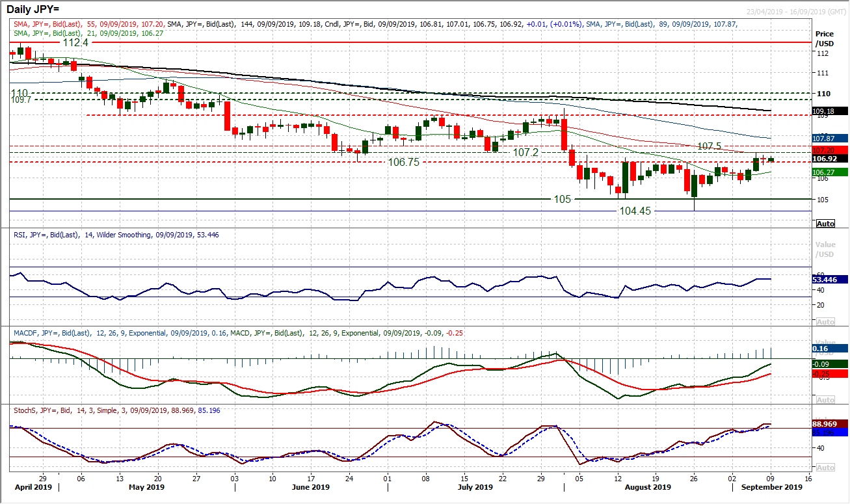Click the 109.7 level annotation
Viewport: 850px width, 504px height.
20,101
